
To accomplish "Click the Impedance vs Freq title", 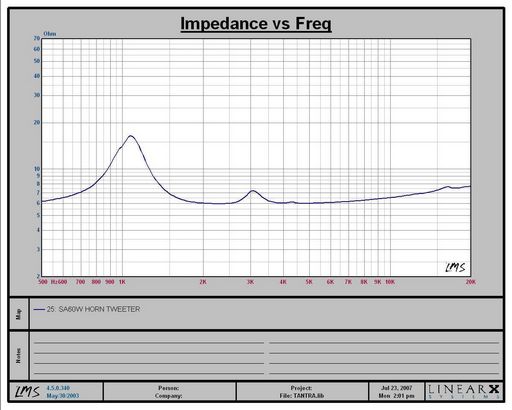I will tap(256, 24).
